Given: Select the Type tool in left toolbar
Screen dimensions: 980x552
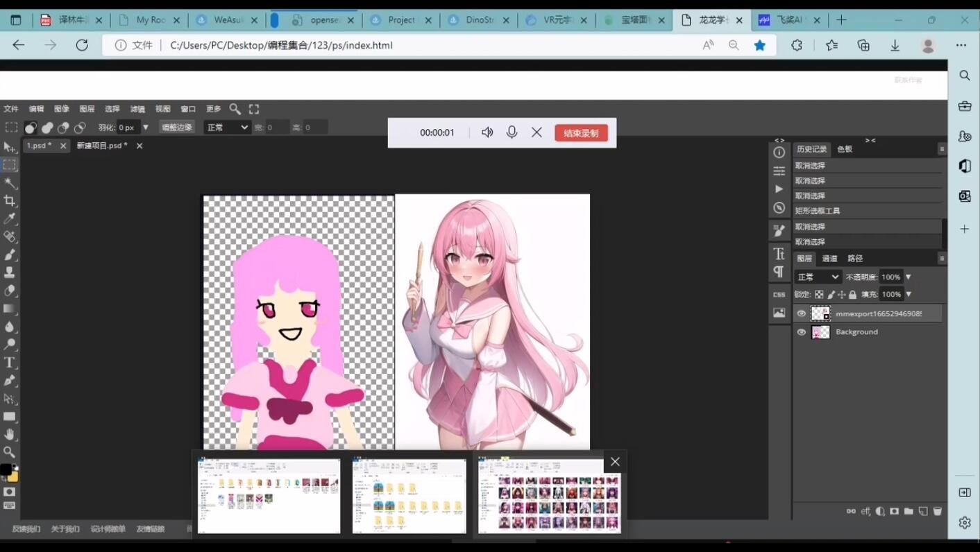Looking at the screenshot, I should click(10, 363).
